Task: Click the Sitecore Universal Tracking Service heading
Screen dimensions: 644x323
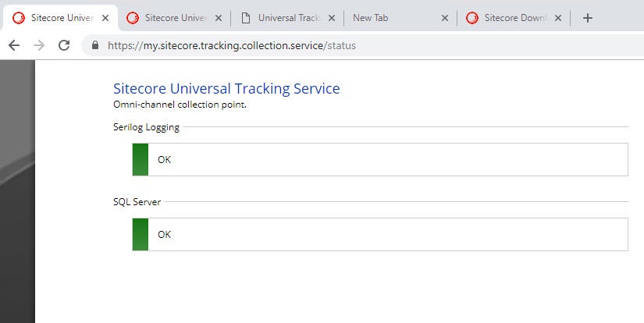Action: (x=226, y=89)
